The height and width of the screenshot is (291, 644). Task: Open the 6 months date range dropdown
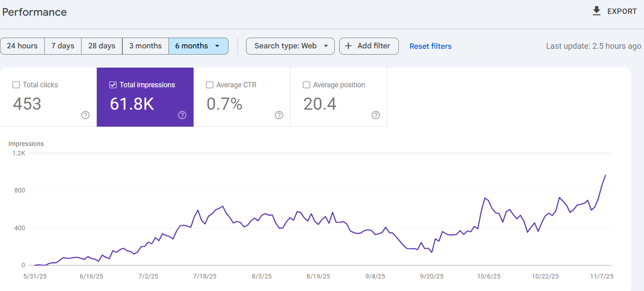click(199, 46)
